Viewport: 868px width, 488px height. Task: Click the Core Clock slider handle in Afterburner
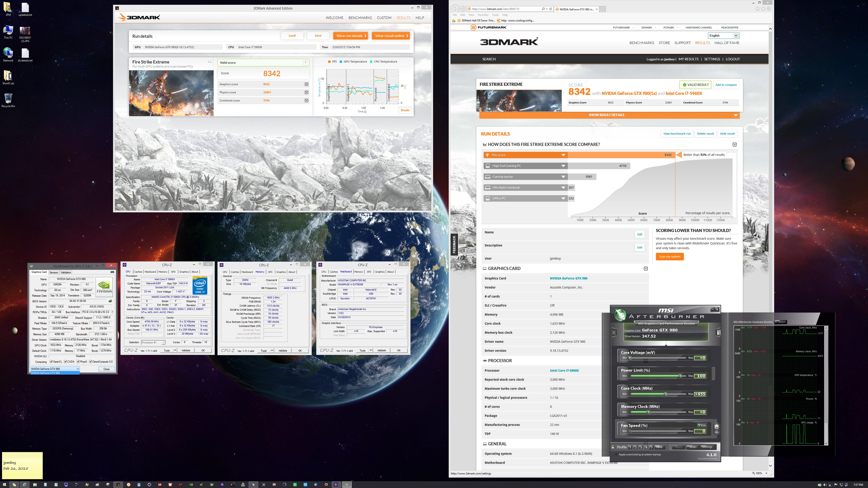tap(665, 394)
